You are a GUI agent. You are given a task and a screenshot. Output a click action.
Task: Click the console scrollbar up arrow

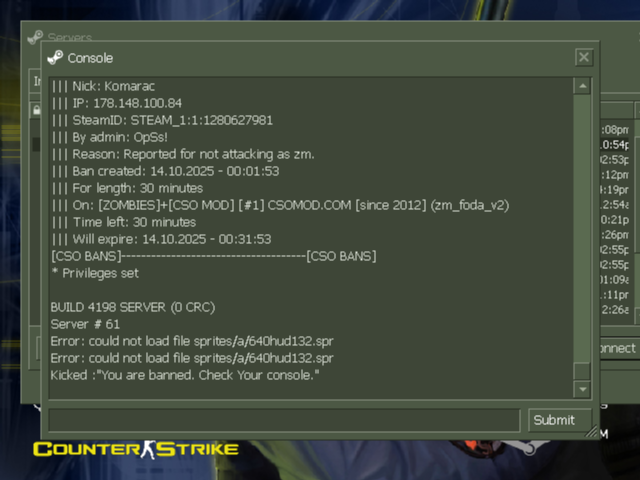coord(582,86)
